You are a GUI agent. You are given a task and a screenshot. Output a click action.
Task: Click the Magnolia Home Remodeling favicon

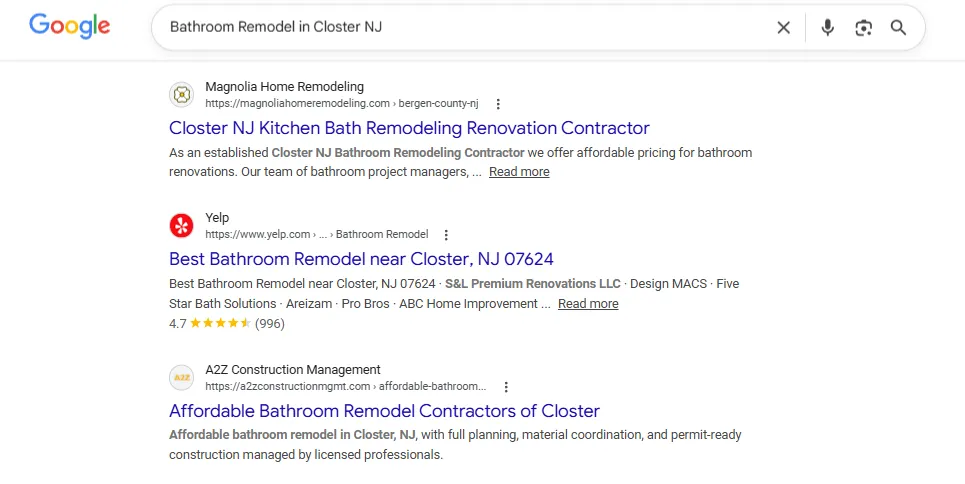[x=181, y=95]
